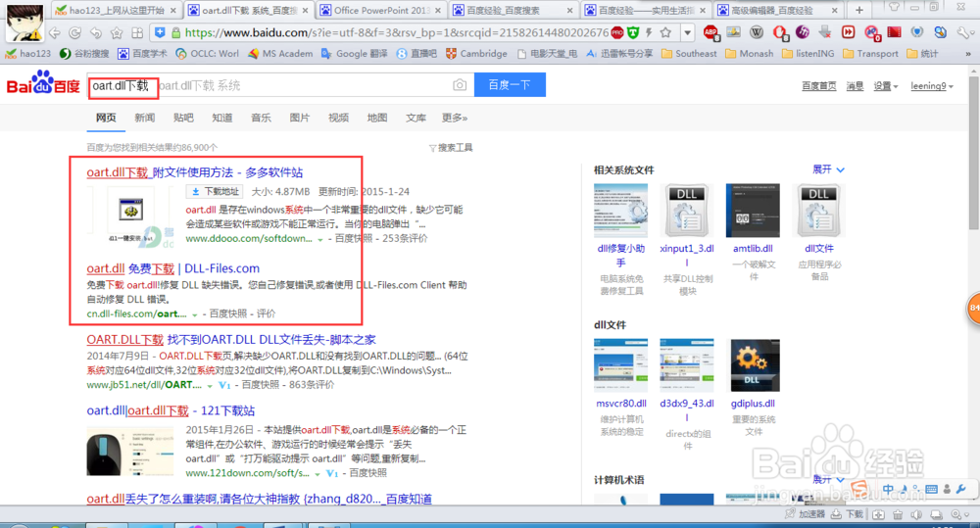Click into the Baidu search input field

click(280, 85)
